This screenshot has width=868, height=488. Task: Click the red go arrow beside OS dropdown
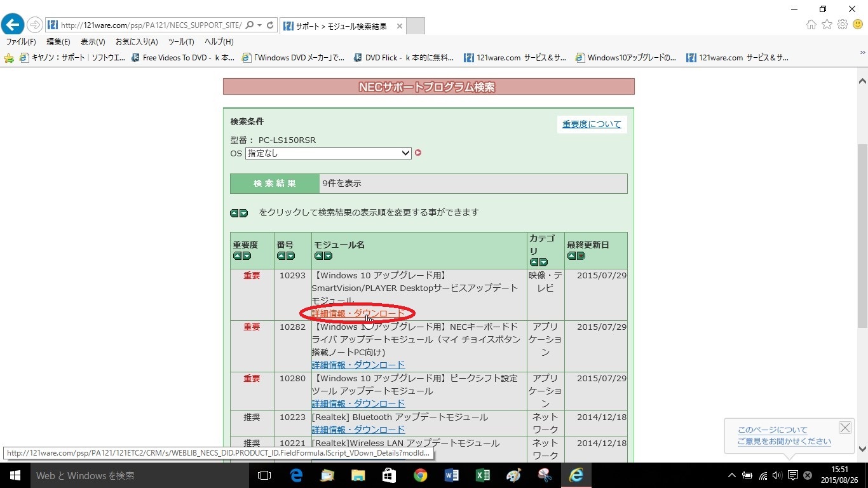[418, 153]
